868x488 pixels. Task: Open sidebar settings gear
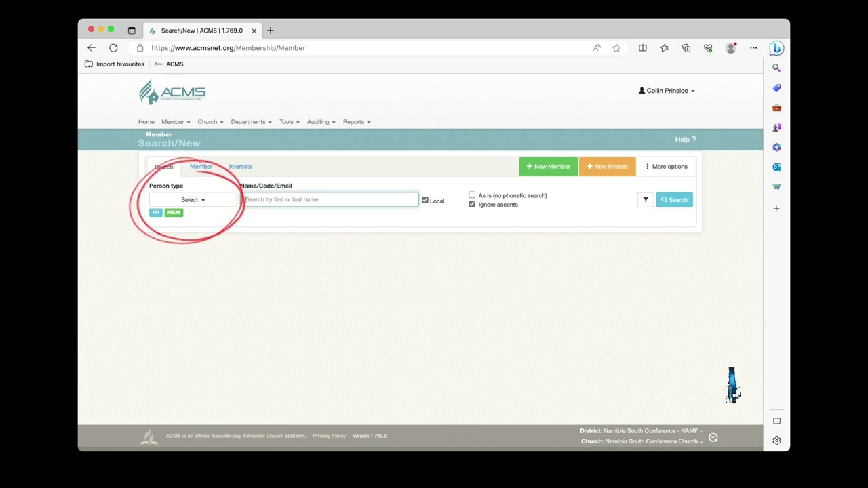click(x=776, y=441)
